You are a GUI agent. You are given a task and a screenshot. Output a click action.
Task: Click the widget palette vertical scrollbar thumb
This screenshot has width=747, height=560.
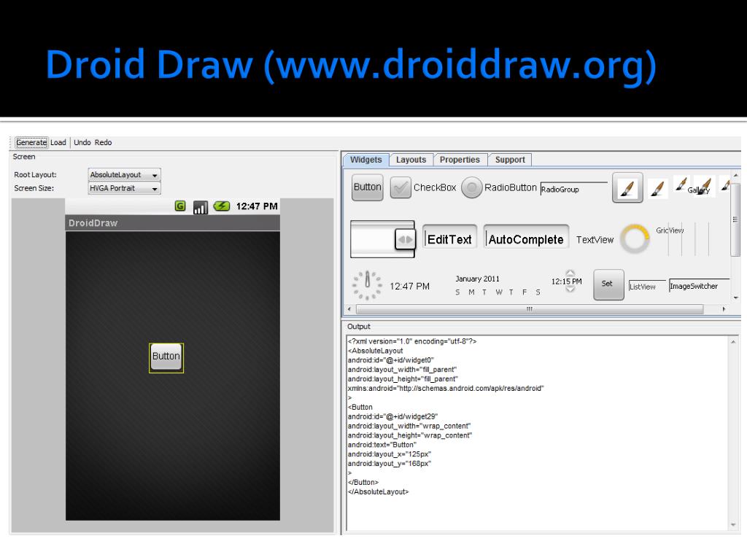coord(735,219)
